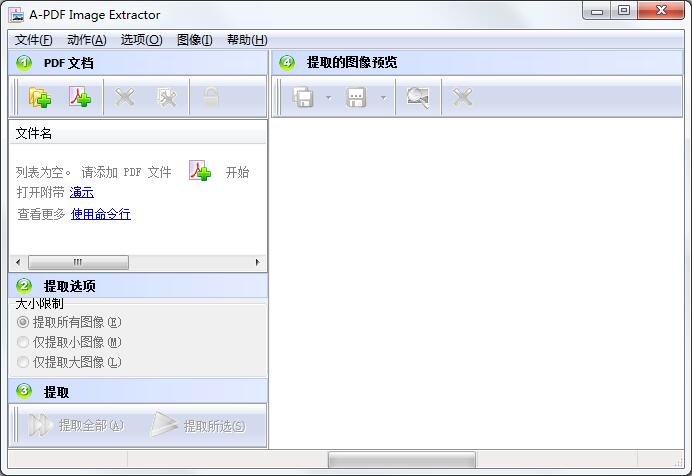Image resolution: width=692 pixels, height=476 pixels.
Task: Click the file list horizontal scrollbar thumb
Action: (x=85, y=263)
